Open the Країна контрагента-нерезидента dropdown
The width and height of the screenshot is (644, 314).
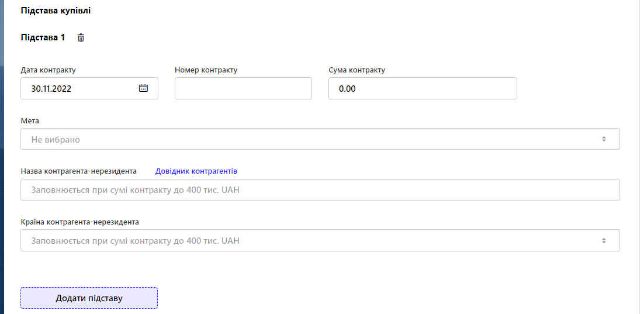click(320, 240)
